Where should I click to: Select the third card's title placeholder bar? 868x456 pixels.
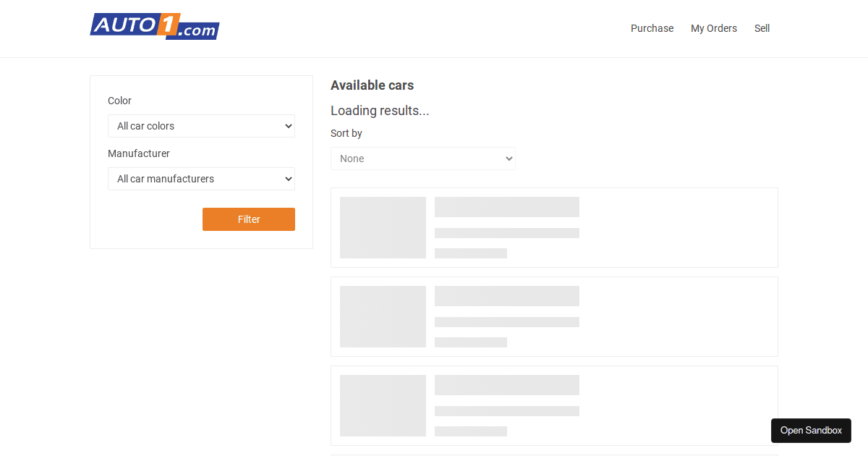(x=506, y=385)
